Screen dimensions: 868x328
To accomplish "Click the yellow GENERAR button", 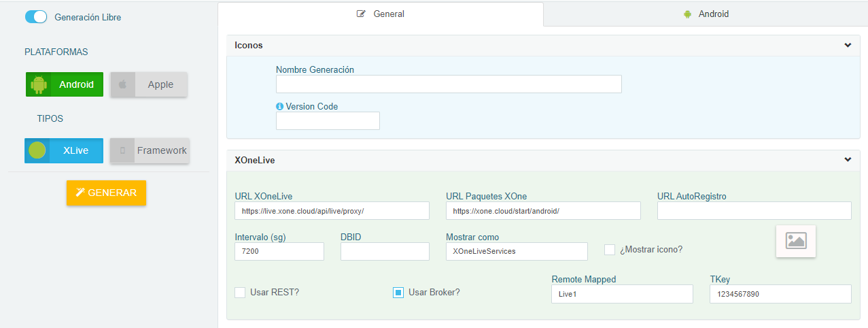I will coord(106,193).
